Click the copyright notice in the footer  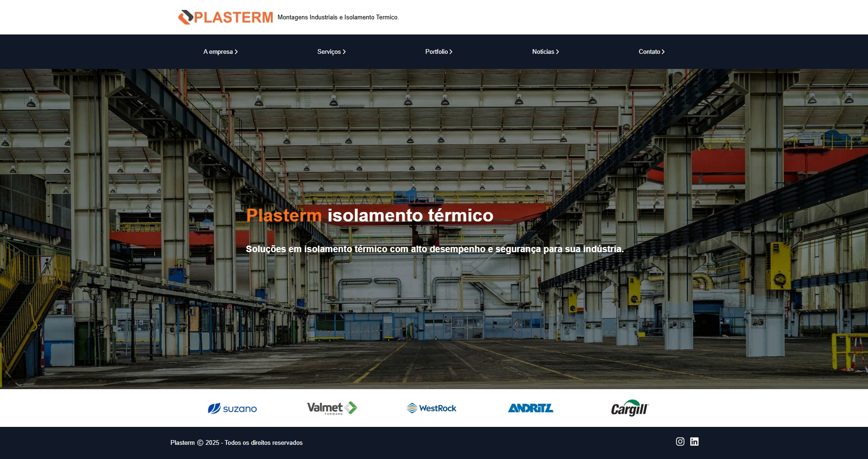[236, 443]
